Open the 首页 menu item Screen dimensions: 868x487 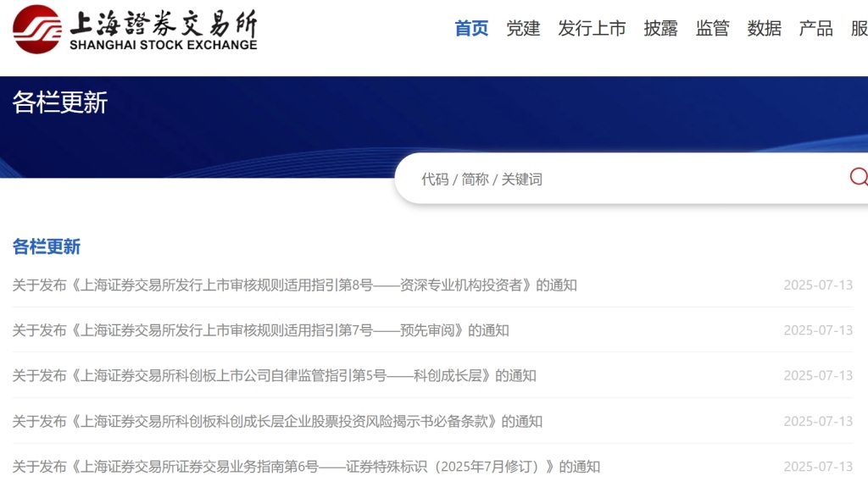tap(471, 28)
